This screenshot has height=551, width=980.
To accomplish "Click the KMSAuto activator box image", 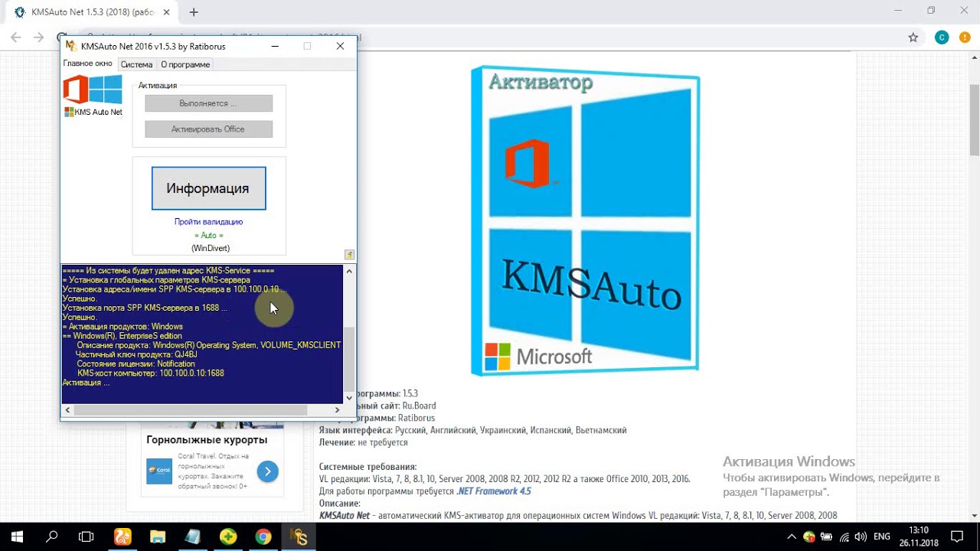I will (x=585, y=221).
